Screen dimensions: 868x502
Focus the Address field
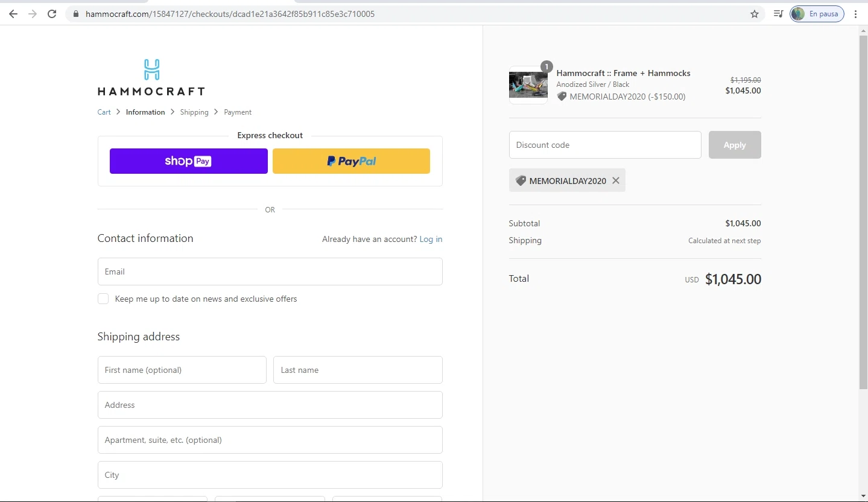[x=270, y=405]
